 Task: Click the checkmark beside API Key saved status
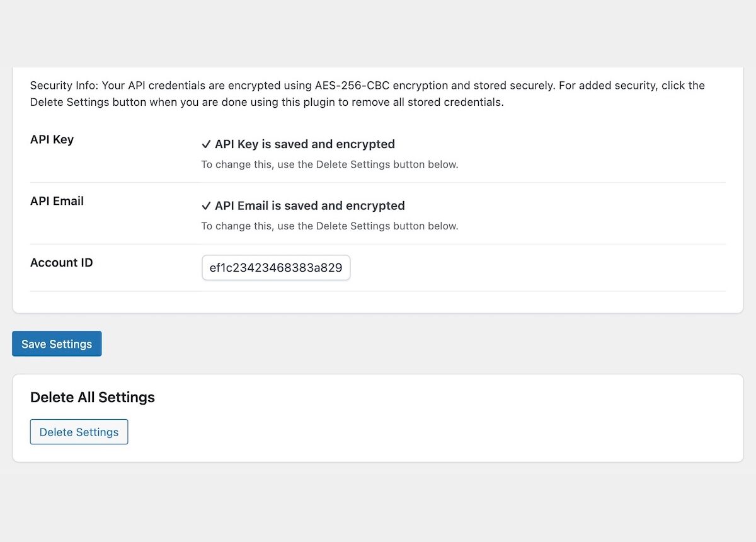click(x=207, y=144)
